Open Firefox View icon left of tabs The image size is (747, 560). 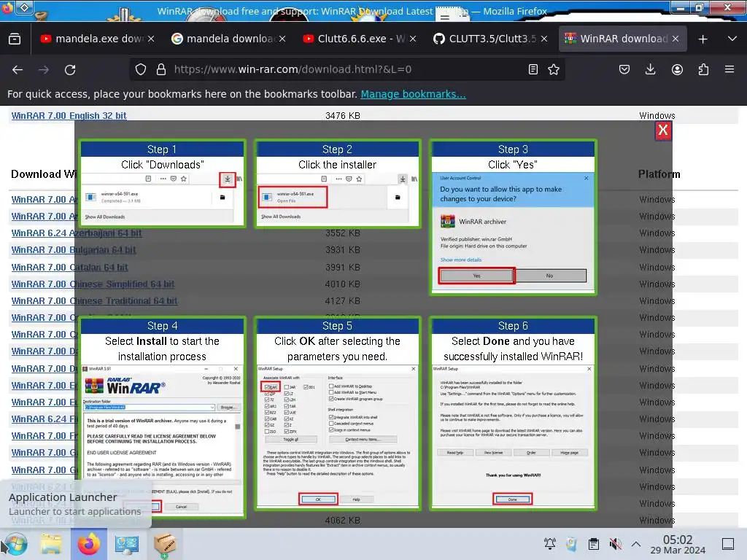coord(15,39)
